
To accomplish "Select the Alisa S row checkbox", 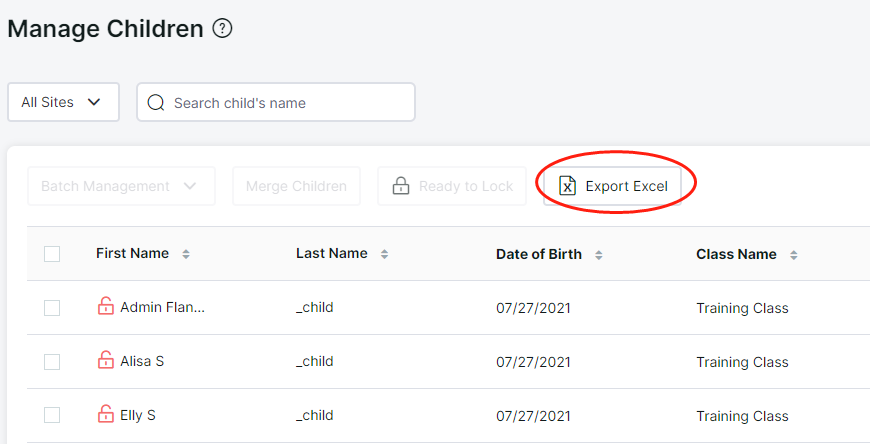I will point(52,362).
